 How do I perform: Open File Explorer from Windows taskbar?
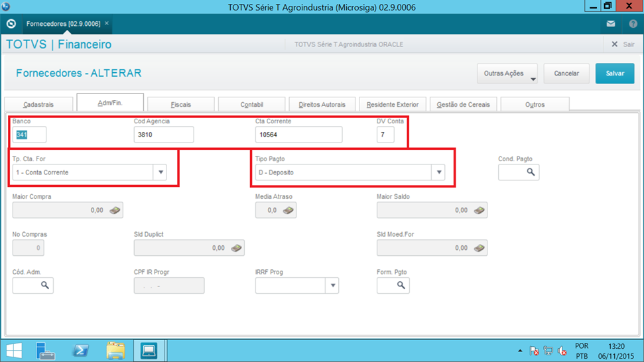(x=115, y=349)
